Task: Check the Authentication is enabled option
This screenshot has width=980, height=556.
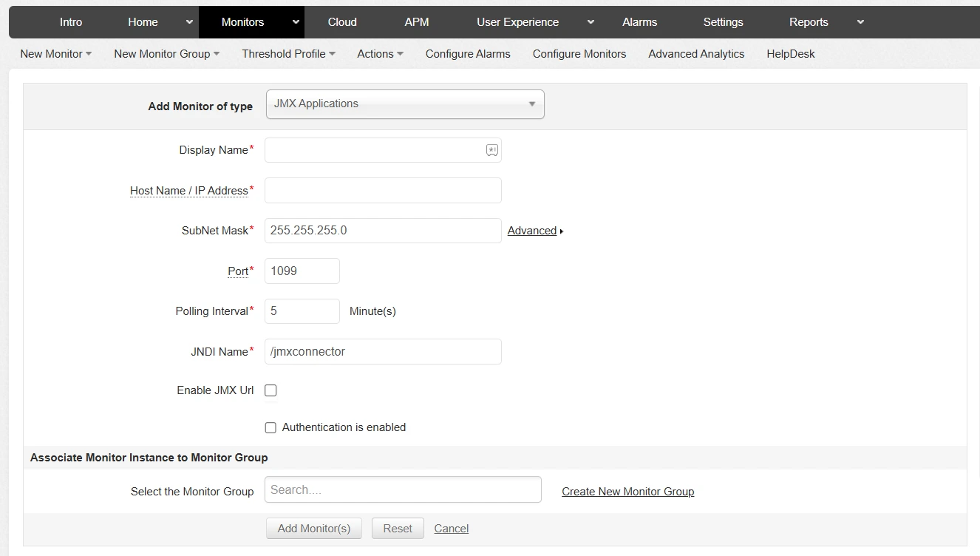Action: pyautogui.click(x=270, y=427)
